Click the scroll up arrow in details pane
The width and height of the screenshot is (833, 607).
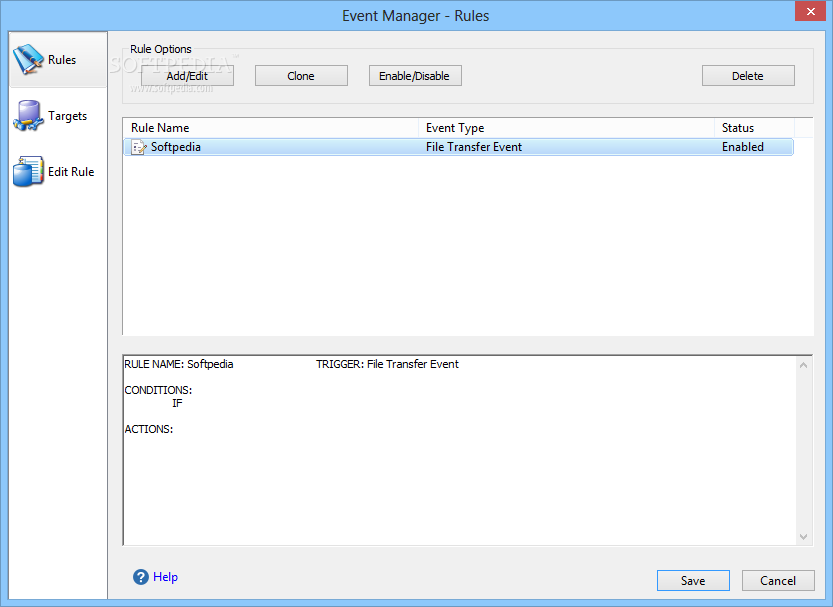pos(803,365)
